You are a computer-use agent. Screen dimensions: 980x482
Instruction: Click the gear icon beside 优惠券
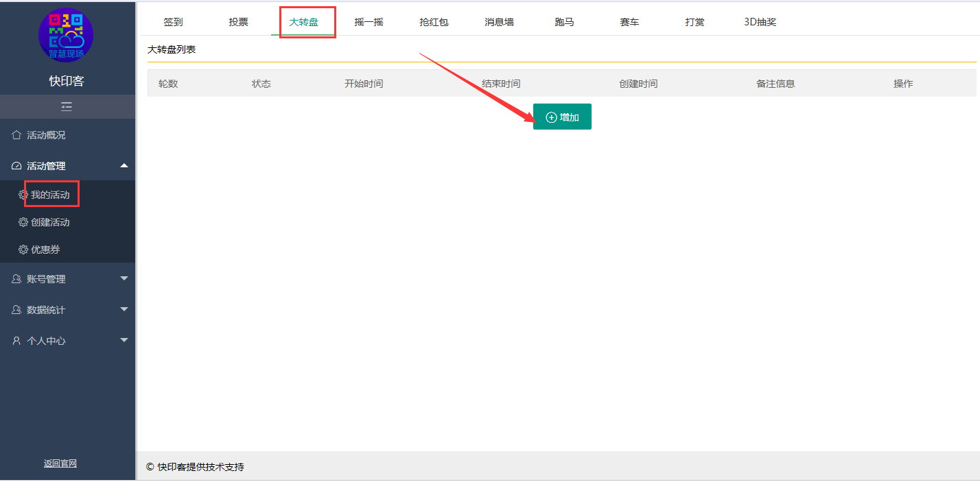coord(23,250)
